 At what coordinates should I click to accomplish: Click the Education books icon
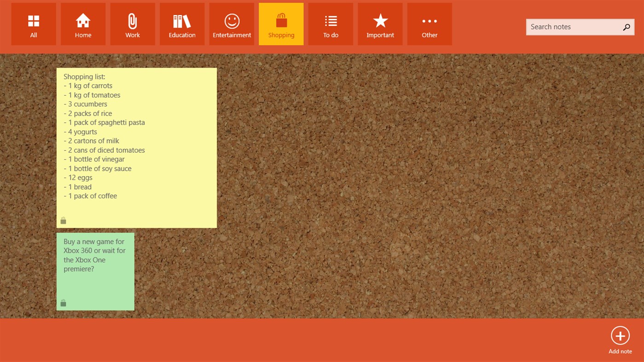tap(182, 20)
